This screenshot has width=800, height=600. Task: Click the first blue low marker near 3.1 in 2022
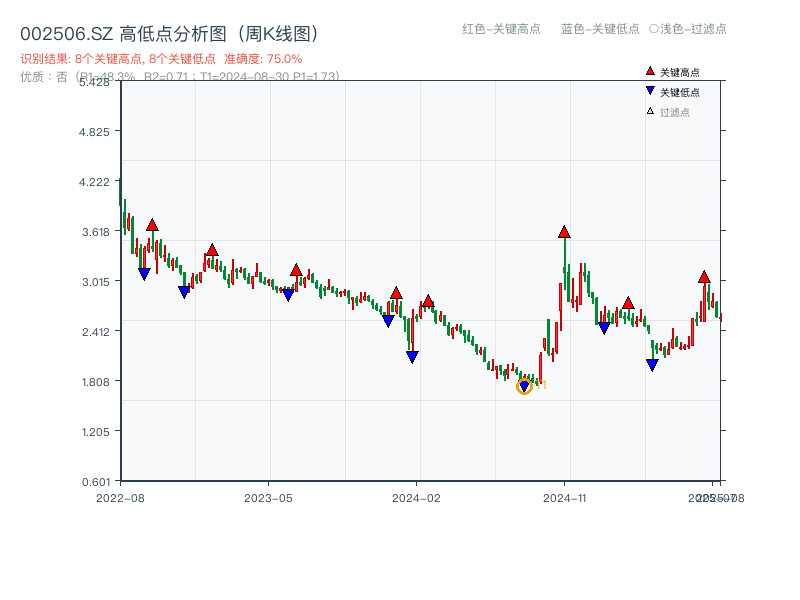144,274
